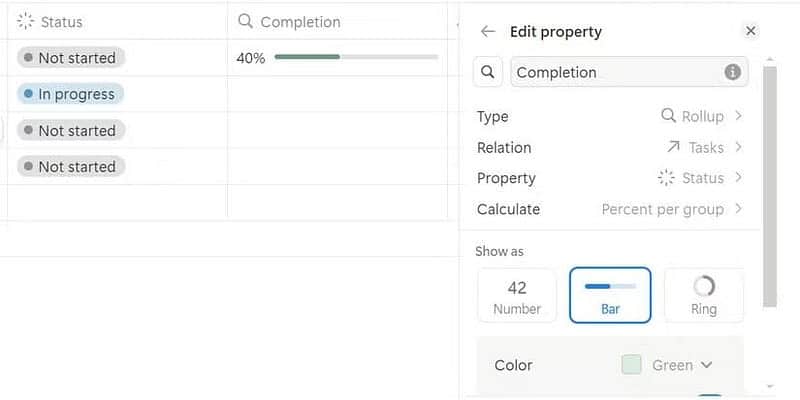This screenshot has width=800, height=400.
Task: Click the green color swatch square
Action: click(631, 365)
